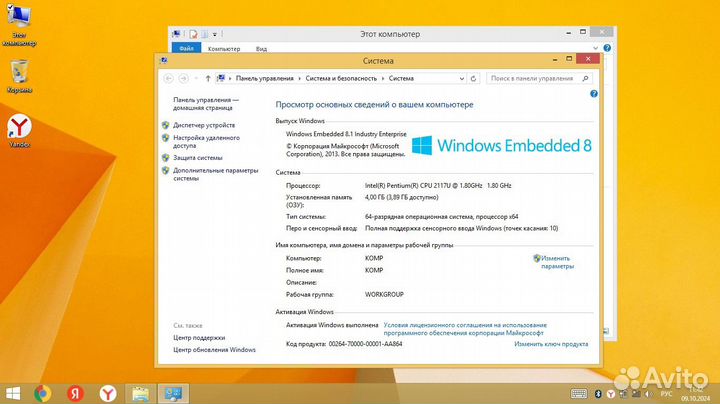Click search magnifier in control panel search
The image size is (720, 404).
click(x=585, y=79)
